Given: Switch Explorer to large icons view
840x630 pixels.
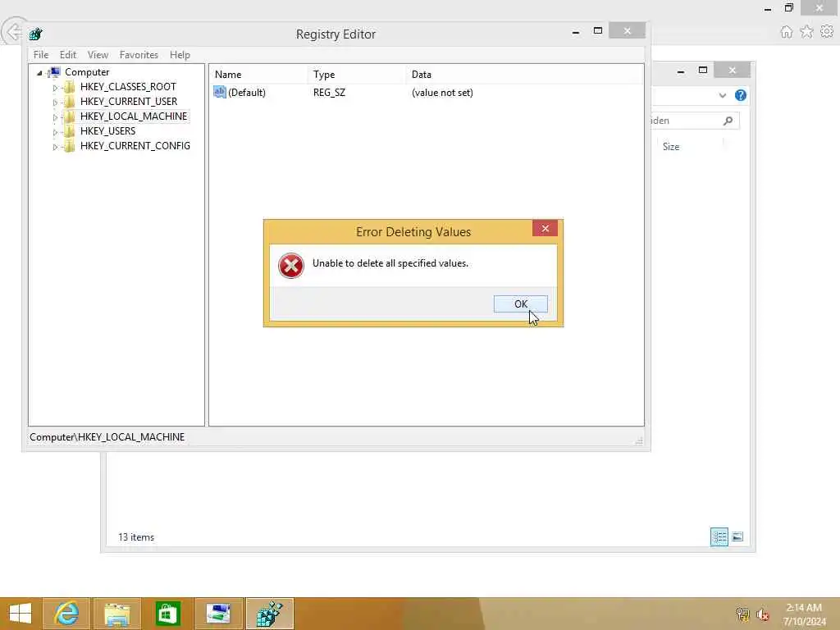Looking at the screenshot, I should [737, 536].
